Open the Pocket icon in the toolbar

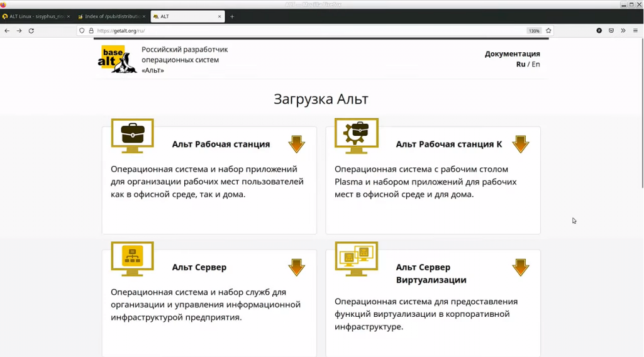tap(611, 31)
